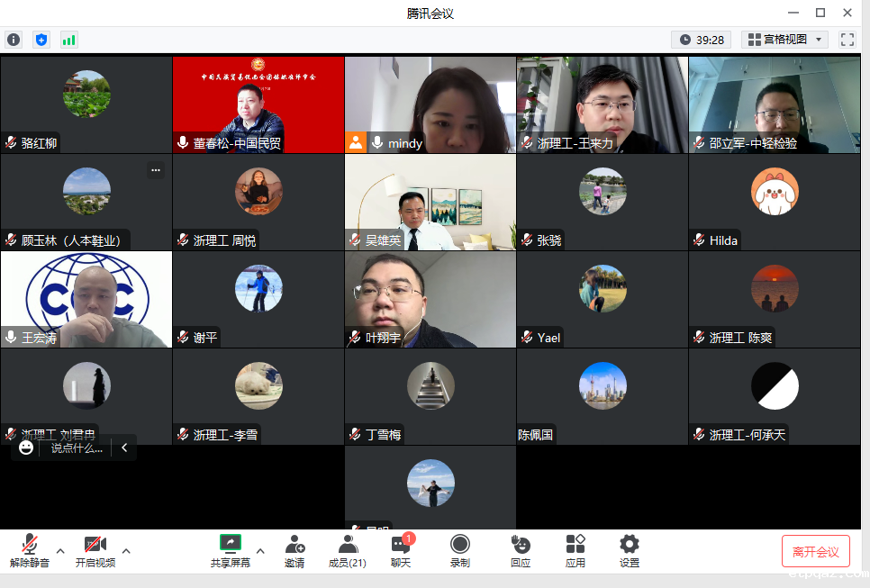The height and width of the screenshot is (588, 870).
Task: Open the Members (21) list
Action: click(347, 550)
